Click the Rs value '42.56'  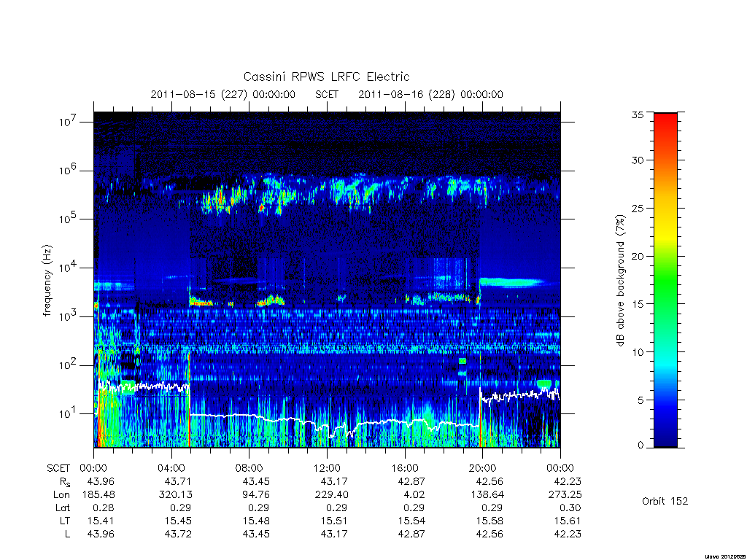[x=489, y=481]
